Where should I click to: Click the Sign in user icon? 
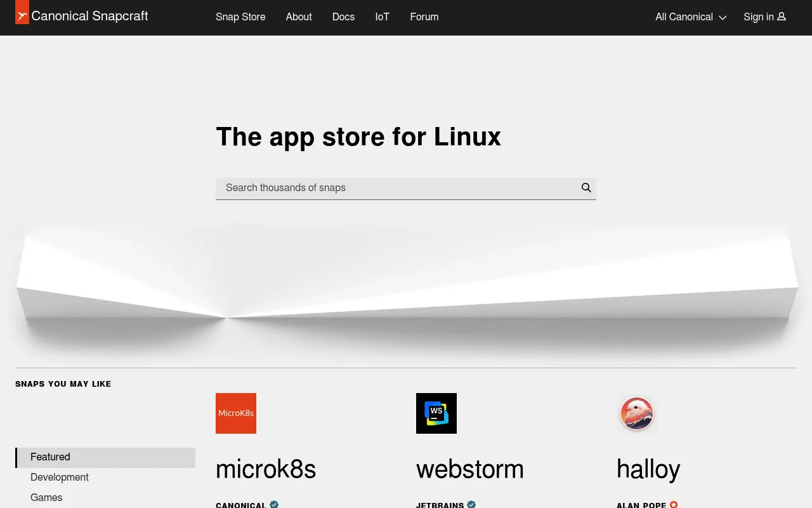782,17
